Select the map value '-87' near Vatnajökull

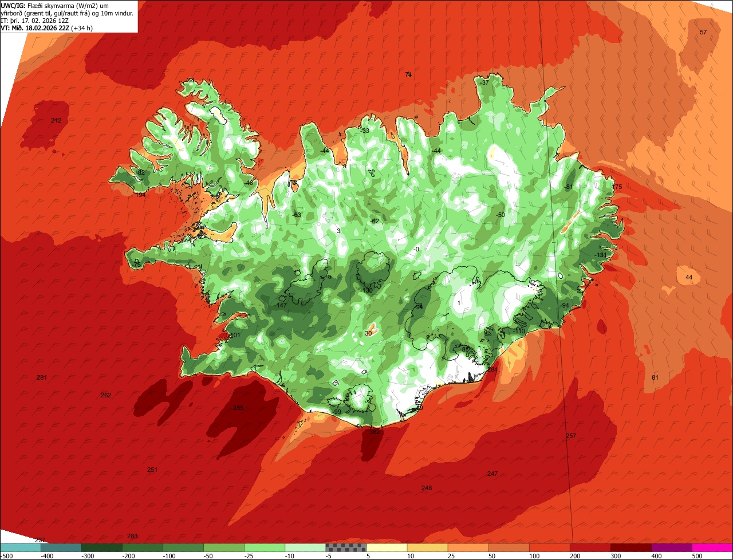click(466, 349)
